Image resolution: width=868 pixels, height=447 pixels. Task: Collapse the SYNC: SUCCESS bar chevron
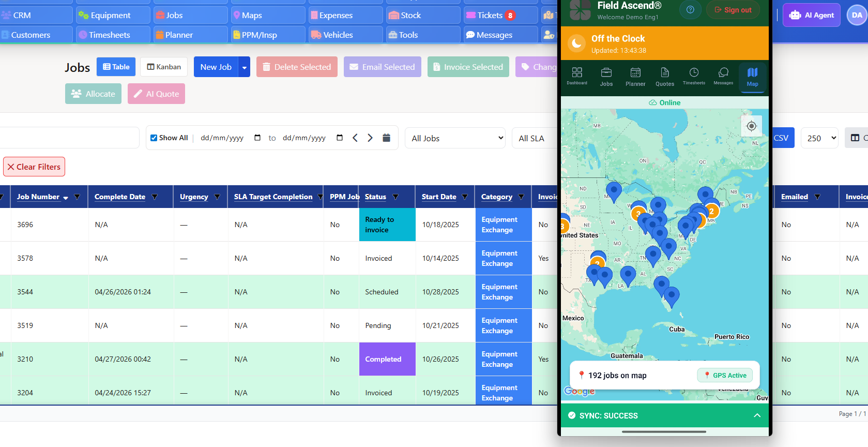tap(757, 415)
